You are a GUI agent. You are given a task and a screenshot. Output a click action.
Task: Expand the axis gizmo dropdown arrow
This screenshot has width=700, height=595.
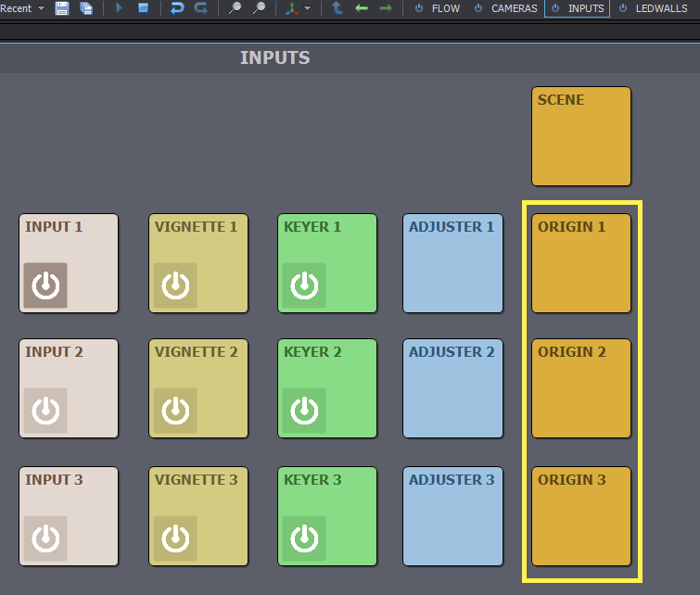[x=307, y=8]
